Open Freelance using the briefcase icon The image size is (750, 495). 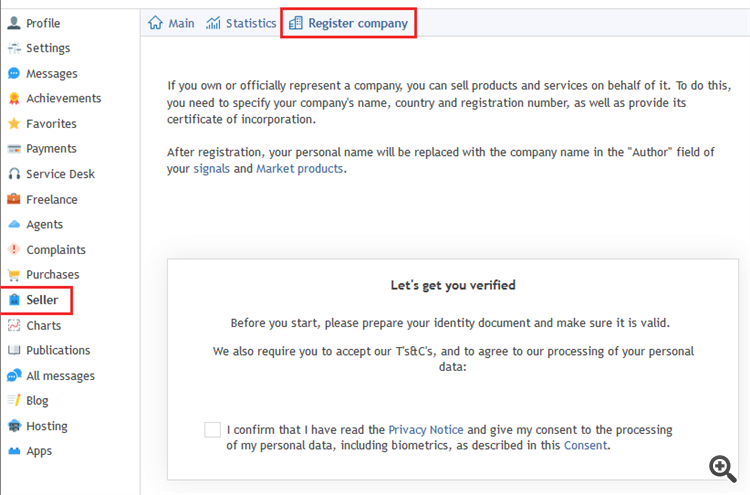[x=14, y=198]
